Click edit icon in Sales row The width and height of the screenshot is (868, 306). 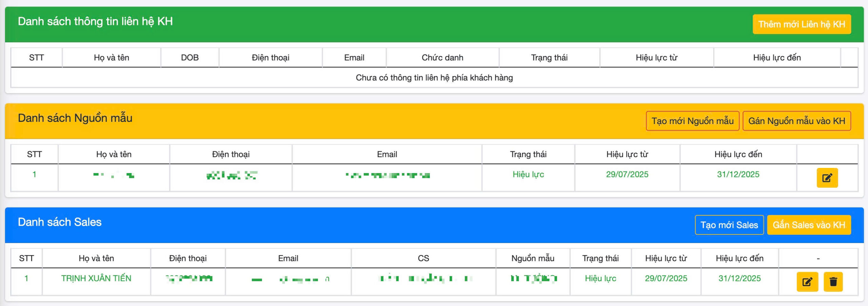click(807, 282)
